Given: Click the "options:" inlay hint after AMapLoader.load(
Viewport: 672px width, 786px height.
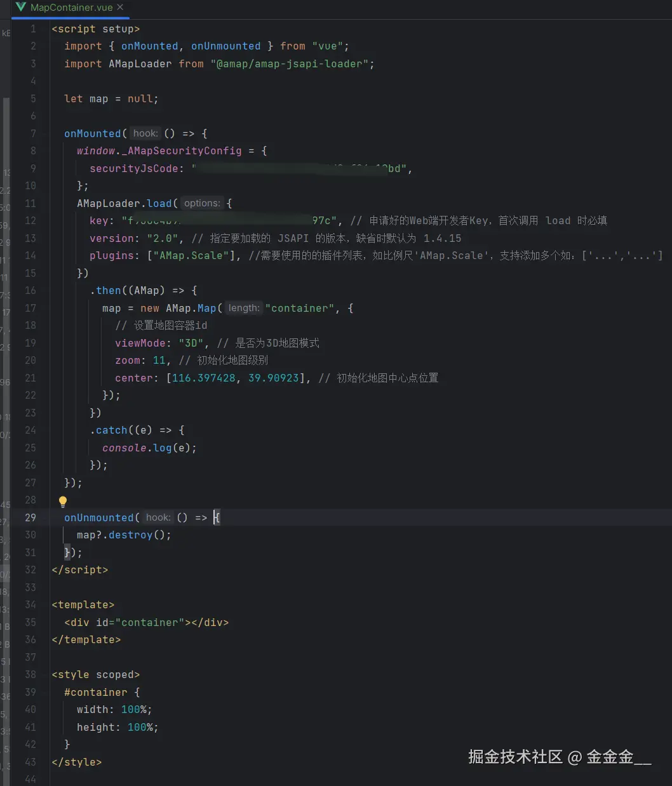Looking at the screenshot, I should [x=202, y=203].
